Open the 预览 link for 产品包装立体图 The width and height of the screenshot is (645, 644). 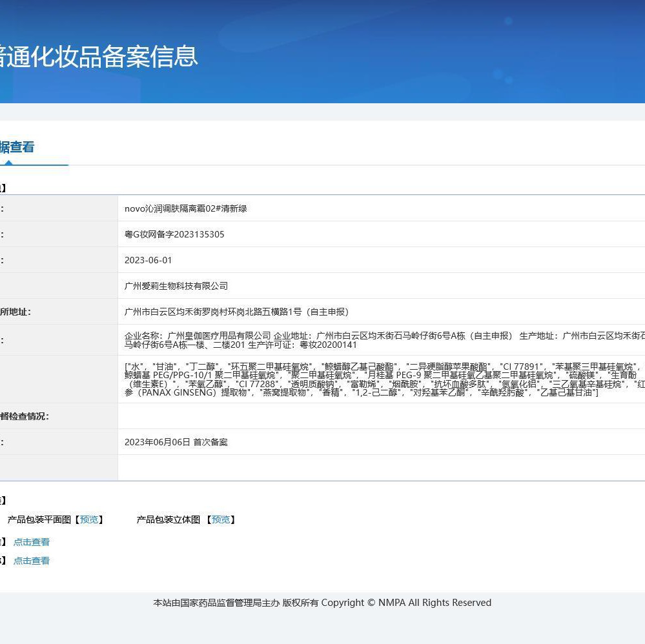[x=220, y=519]
